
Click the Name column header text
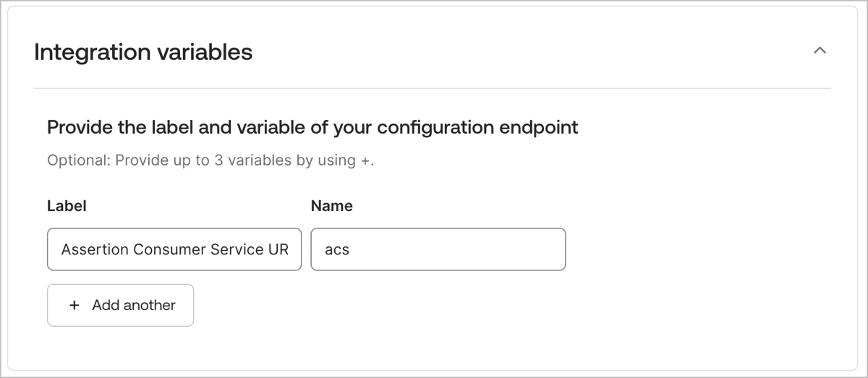[x=332, y=206]
